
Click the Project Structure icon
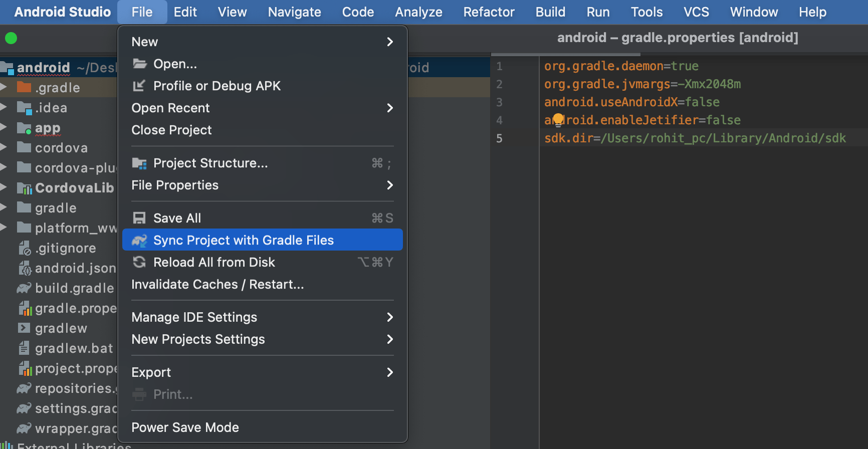139,163
